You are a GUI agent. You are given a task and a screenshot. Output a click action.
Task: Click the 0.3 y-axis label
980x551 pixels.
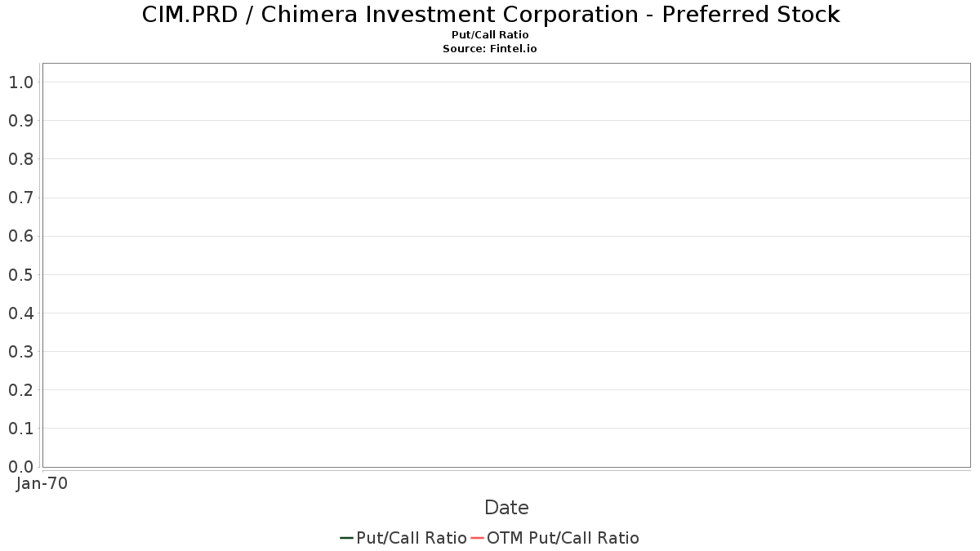pyautogui.click(x=21, y=352)
